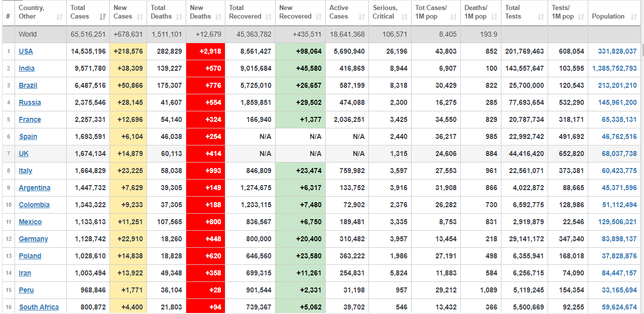The width and height of the screenshot is (644, 314).
Task: Open Italy population link 60,423,775
Action: (619, 171)
